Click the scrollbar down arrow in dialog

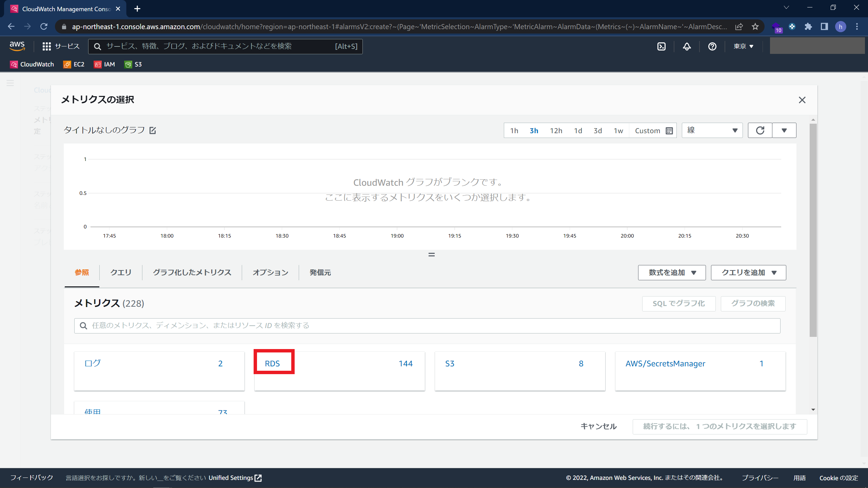[813, 410]
